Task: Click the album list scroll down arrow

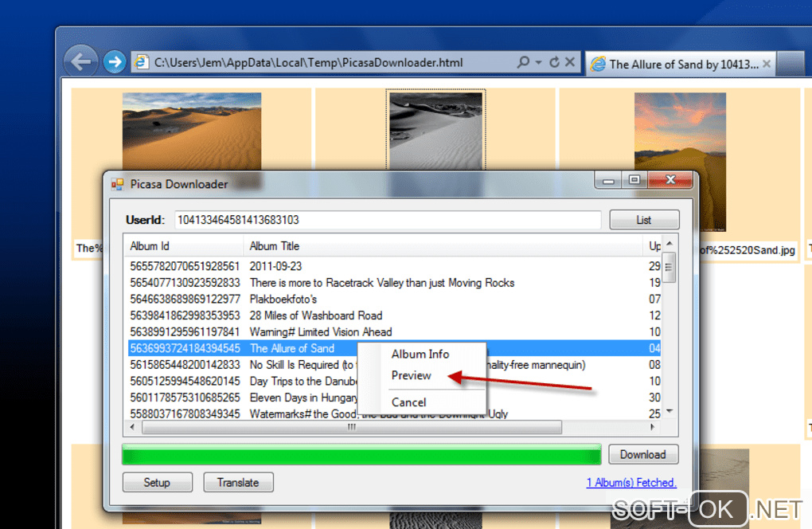Action: tap(669, 411)
